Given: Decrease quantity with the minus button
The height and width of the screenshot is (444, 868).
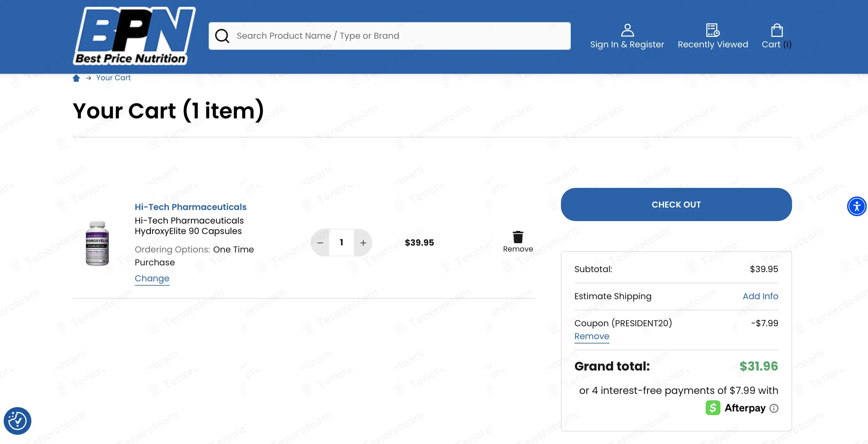Looking at the screenshot, I should click(320, 242).
